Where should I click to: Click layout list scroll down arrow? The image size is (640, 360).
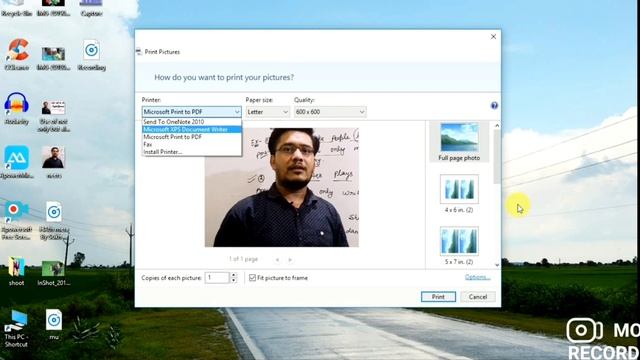pos(497,265)
